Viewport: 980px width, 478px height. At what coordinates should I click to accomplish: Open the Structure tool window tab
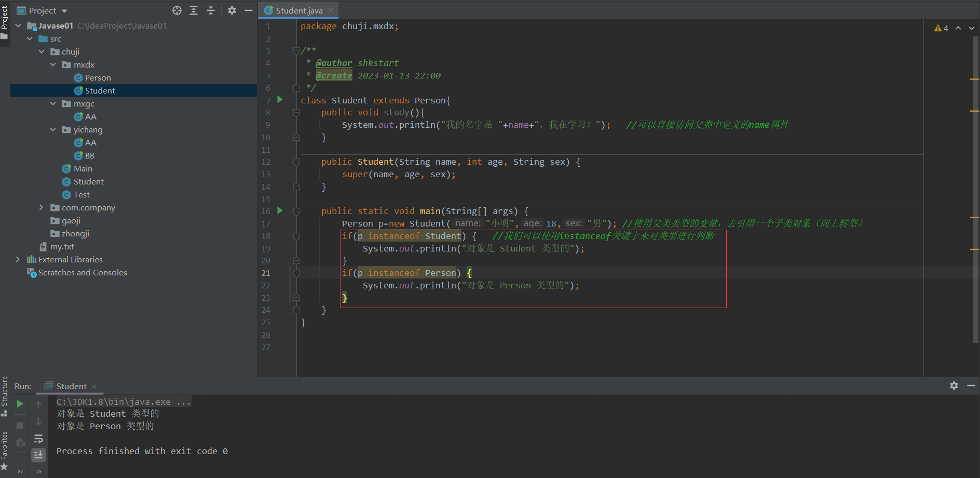coord(5,396)
